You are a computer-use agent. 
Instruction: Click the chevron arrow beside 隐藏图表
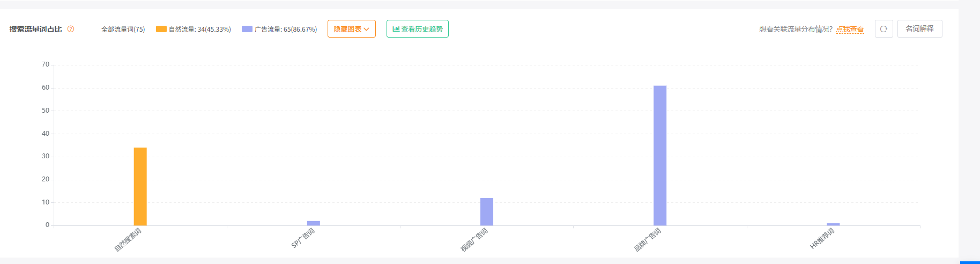coord(367,29)
